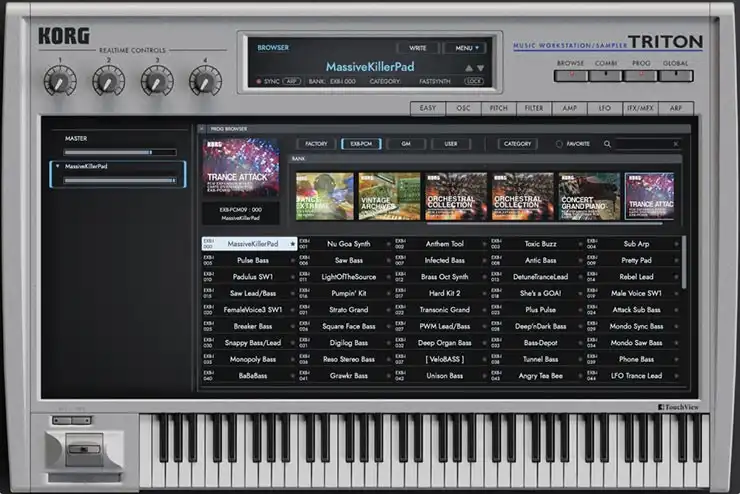
Task: Toggle the right SW2 switch above the joystick
Action: (81, 420)
